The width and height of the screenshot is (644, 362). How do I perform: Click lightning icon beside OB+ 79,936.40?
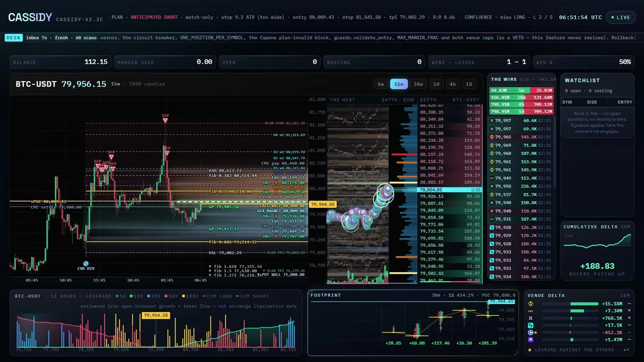pyautogui.click(x=276, y=216)
